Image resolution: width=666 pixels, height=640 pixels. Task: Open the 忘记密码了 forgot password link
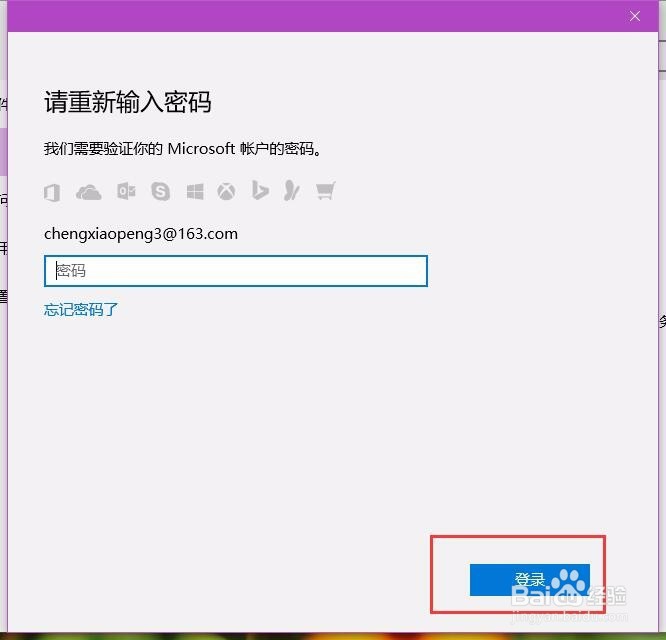point(81,310)
